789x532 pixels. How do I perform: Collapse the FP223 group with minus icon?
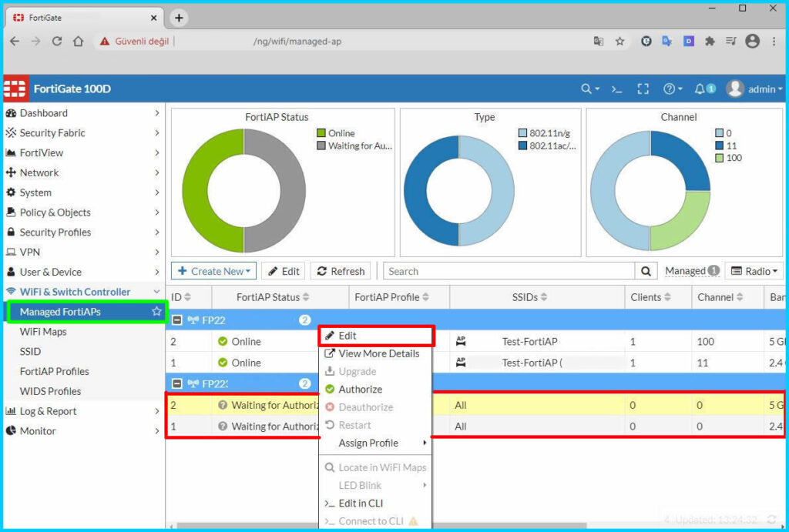tap(177, 383)
